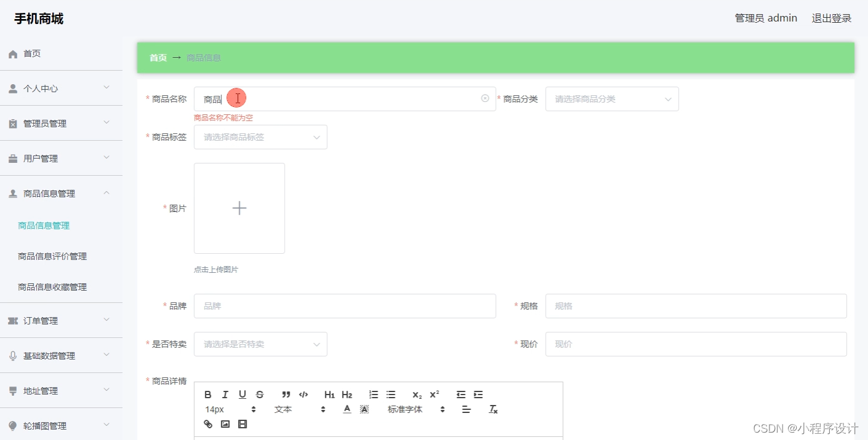Insert an unordered bullet list
Image resolution: width=868 pixels, height=440 pixels.
[x=391, y=395]
